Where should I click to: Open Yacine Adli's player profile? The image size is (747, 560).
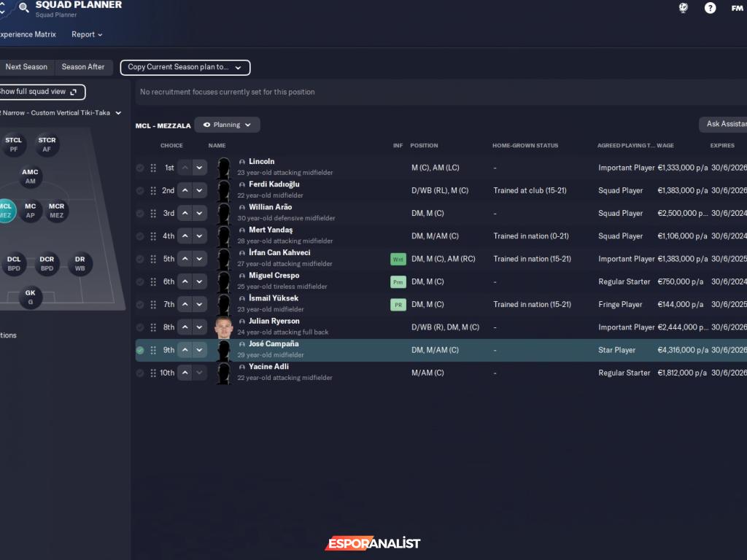[x=268, y=367]
